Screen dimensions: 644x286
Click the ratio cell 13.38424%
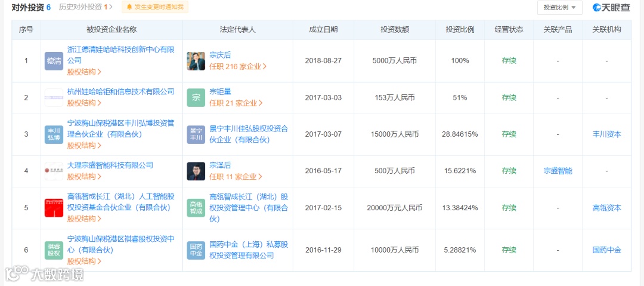[460, 208]
